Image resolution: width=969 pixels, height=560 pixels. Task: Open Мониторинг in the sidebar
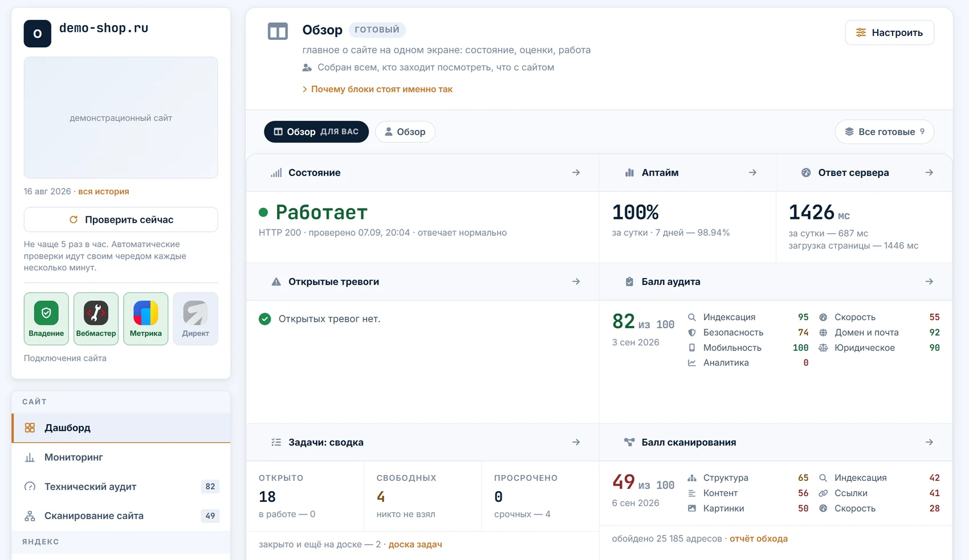pyautogui.click(x=121, y=457)
